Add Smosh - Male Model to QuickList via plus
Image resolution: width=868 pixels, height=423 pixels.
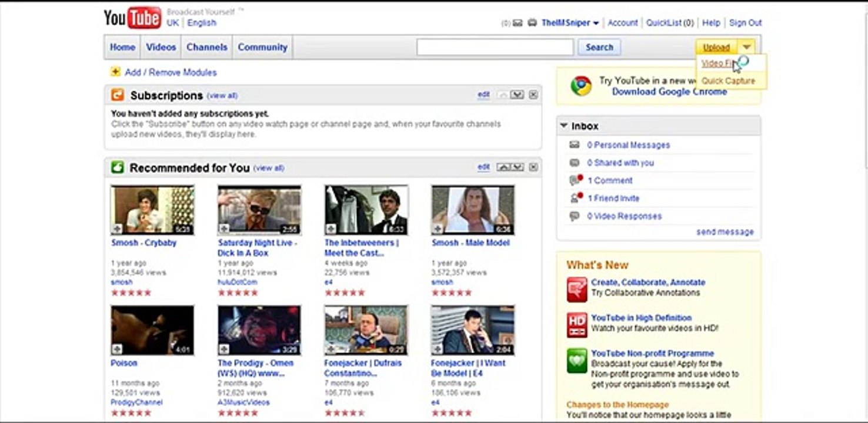[x=438, y=229]
